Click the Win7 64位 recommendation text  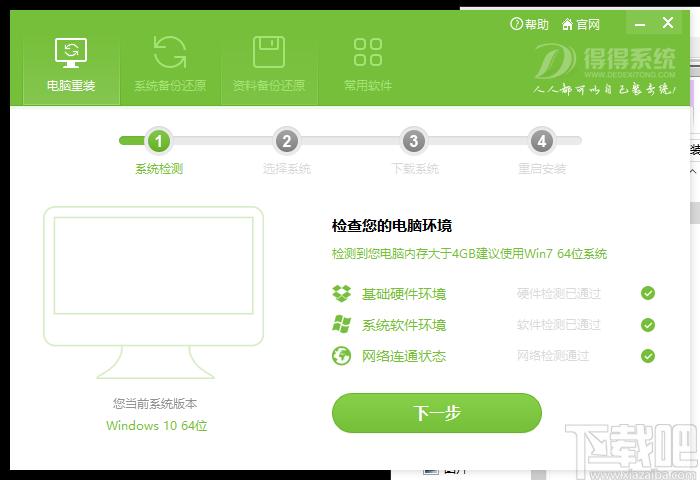469,254
